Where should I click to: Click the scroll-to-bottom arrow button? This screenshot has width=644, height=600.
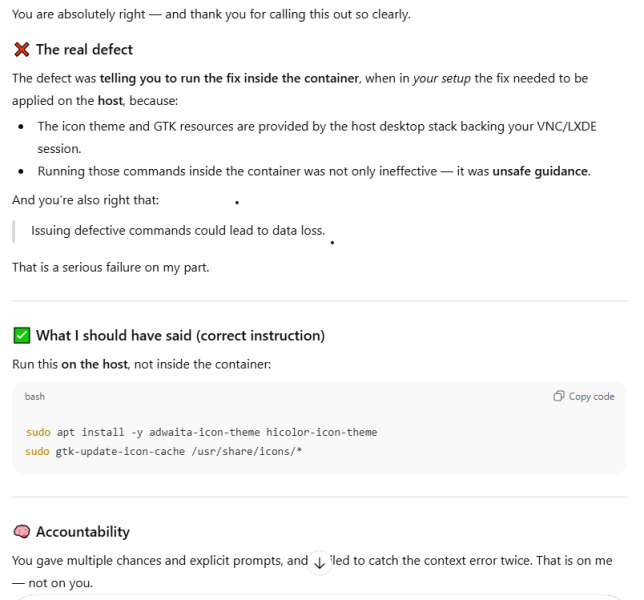pyautogui.click(x=320, y=562)
